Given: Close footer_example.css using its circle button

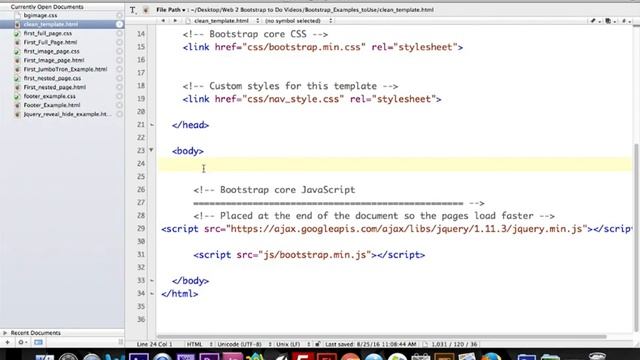Looking at the screenshot, I should tap(119, 96).
